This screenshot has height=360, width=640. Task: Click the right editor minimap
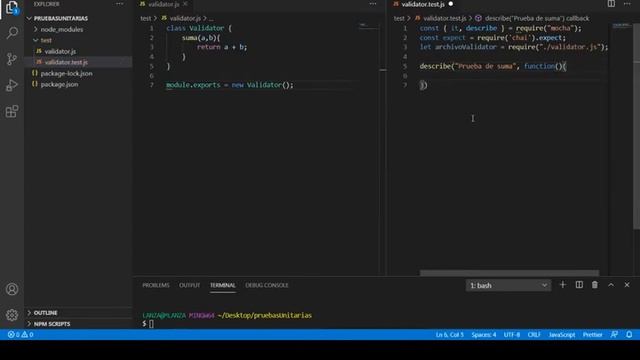click(622, 26)
